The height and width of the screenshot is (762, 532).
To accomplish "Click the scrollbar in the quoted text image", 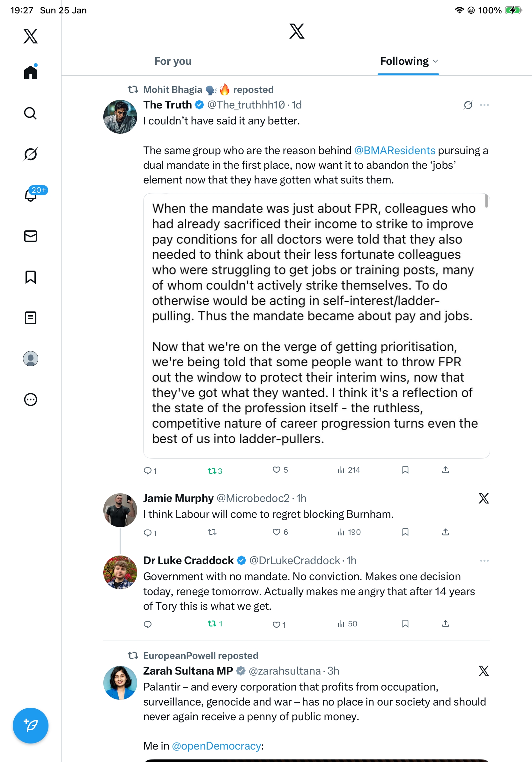I will pyautogui.click(x=486, y=201).
